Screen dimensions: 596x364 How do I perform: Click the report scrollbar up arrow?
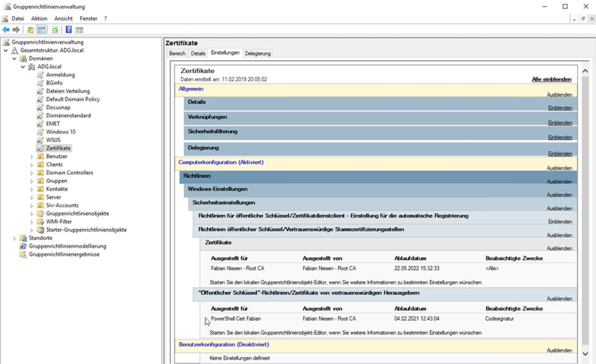coord(585,71)
